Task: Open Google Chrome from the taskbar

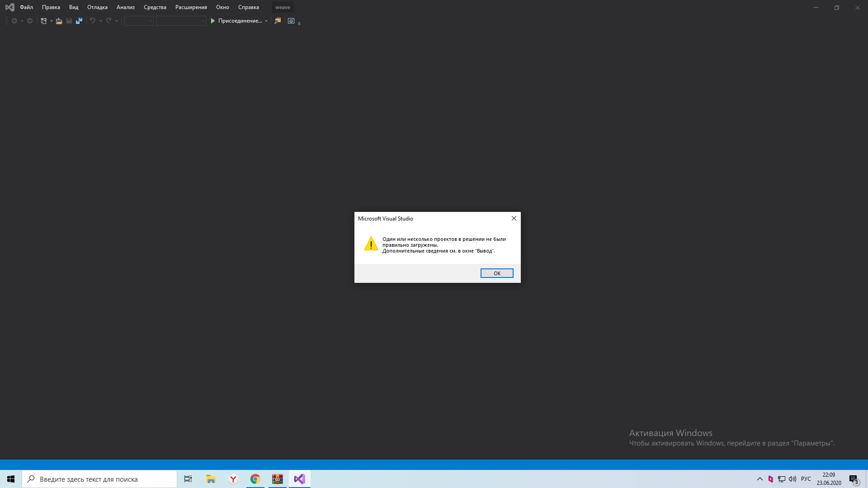Action: 255,479
